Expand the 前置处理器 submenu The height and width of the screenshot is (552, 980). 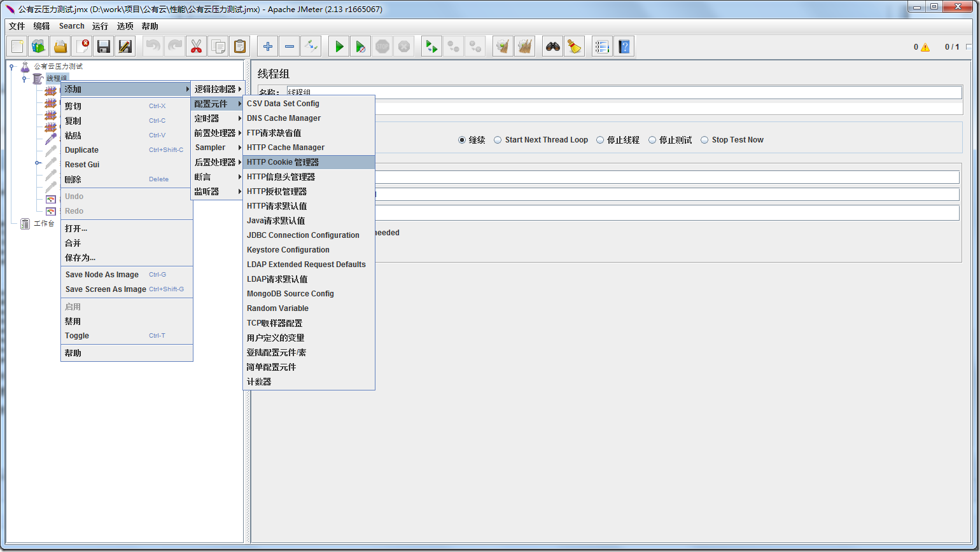(x=217, y=133)
